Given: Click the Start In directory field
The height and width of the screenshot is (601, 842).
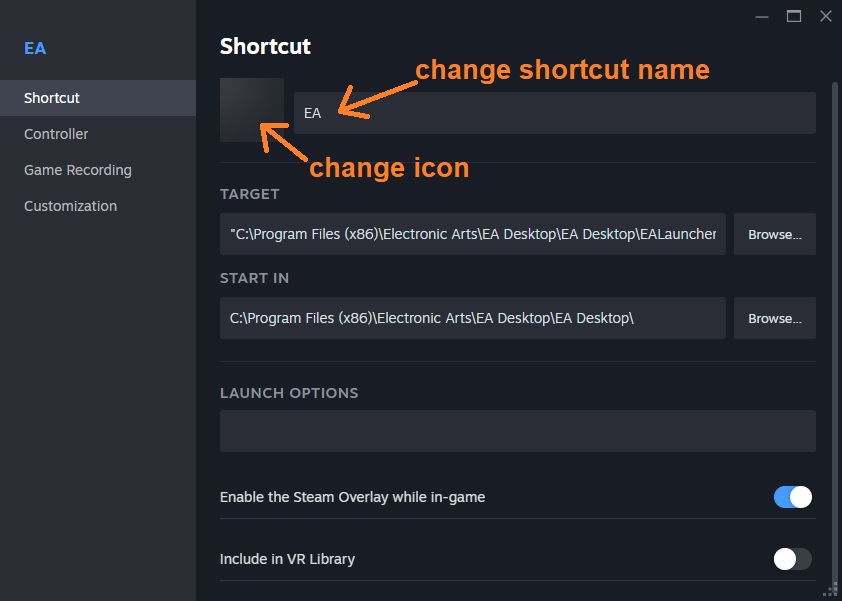Looking at the screenshot, I should click(x=473, y=318).
